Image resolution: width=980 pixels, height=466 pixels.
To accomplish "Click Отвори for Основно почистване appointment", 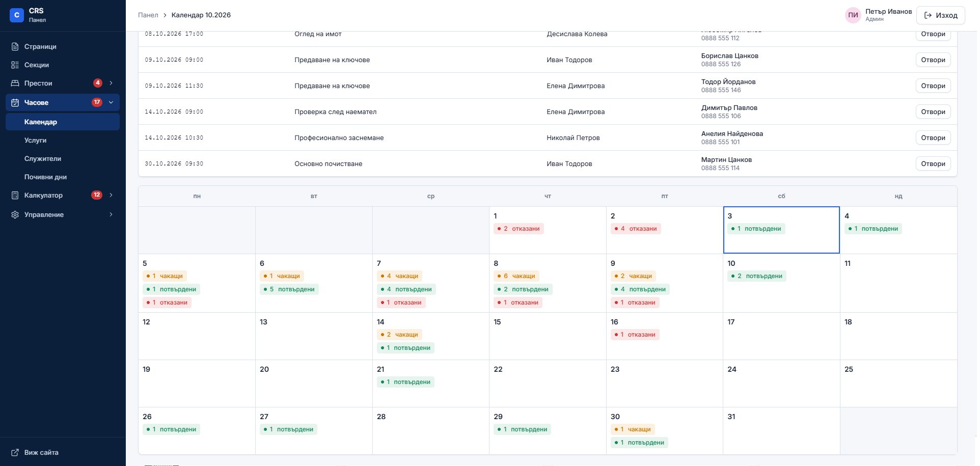I will pyautogui.click(x=933, y=163).
